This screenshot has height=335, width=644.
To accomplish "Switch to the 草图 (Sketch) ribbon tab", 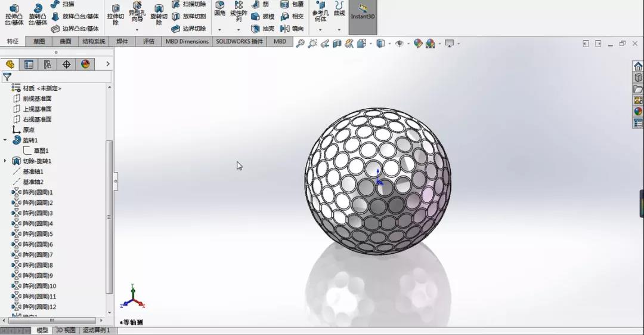I will click(x=39, y=41).
